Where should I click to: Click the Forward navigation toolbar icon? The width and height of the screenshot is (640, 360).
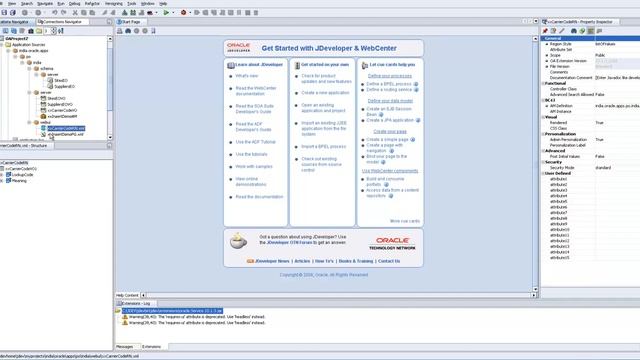pyautogui.click(x=38, y=13)
